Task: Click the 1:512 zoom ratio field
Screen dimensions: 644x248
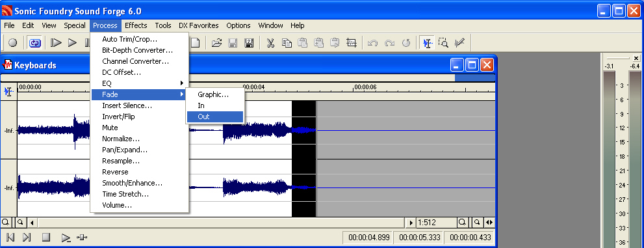Action: click(x=436, y=223)
